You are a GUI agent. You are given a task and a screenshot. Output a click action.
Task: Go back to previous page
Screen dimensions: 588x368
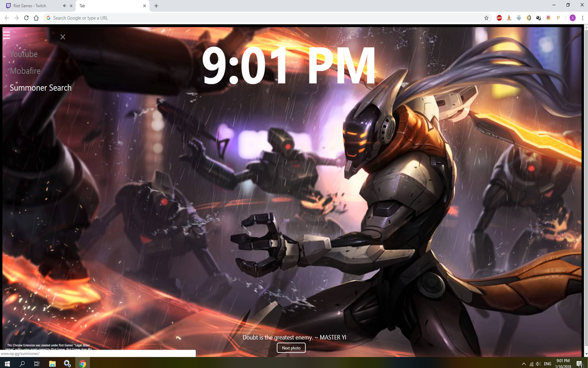pyautogui.click(x=6, y=18)
